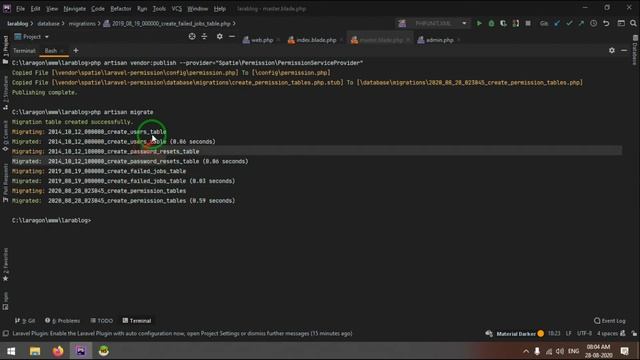Open Windows notification center icon

coord(624,351)
